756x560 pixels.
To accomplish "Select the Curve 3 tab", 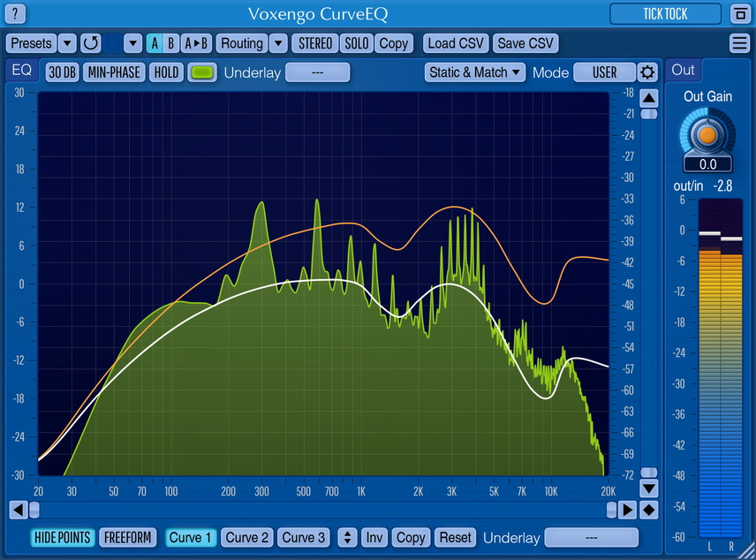I will pyautogui.click(x=303, y=537).
